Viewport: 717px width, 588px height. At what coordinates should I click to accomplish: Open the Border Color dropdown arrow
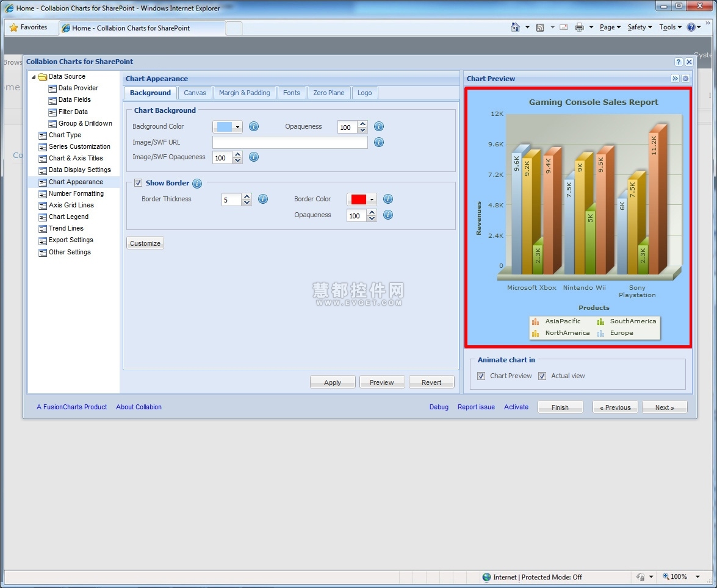click(x=372, y=199)
